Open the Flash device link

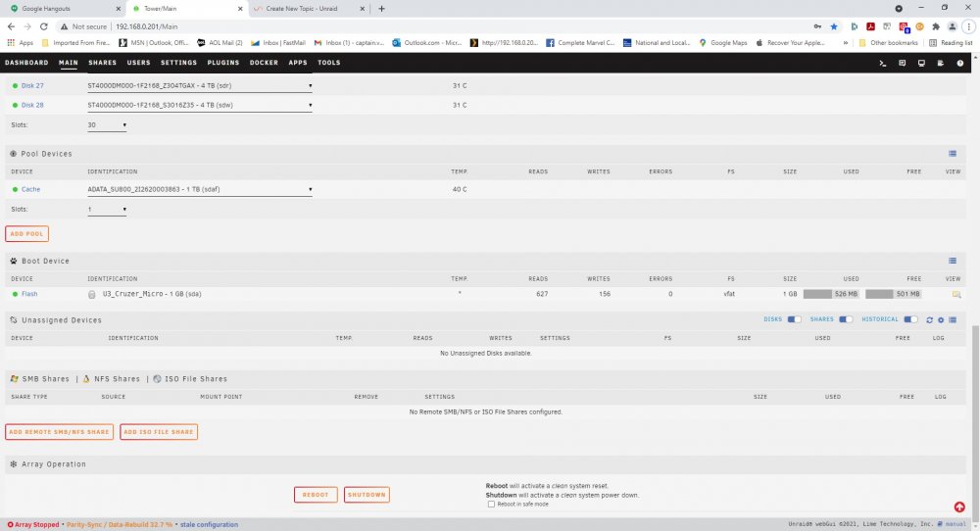coord(29,294)
